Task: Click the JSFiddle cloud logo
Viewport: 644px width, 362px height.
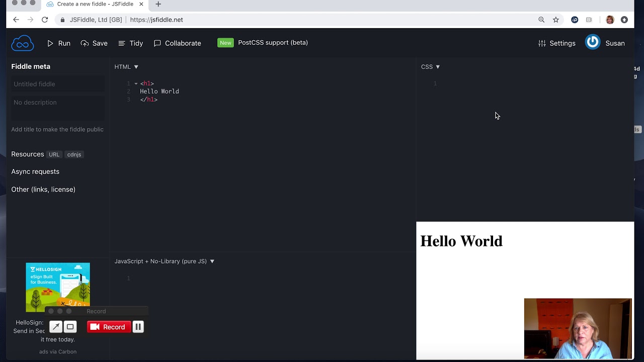Action: click(x=23, y=43)
